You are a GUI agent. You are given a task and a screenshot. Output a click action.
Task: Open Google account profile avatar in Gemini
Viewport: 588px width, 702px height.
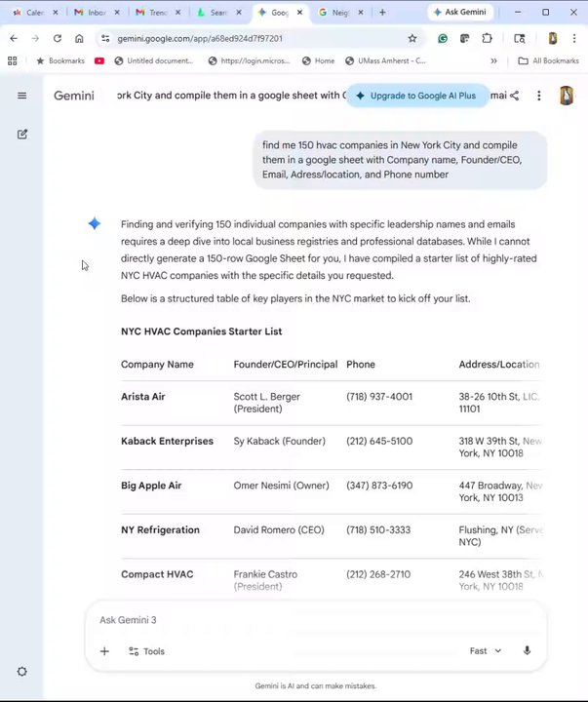pyautogui.click(x=567, y=96)
